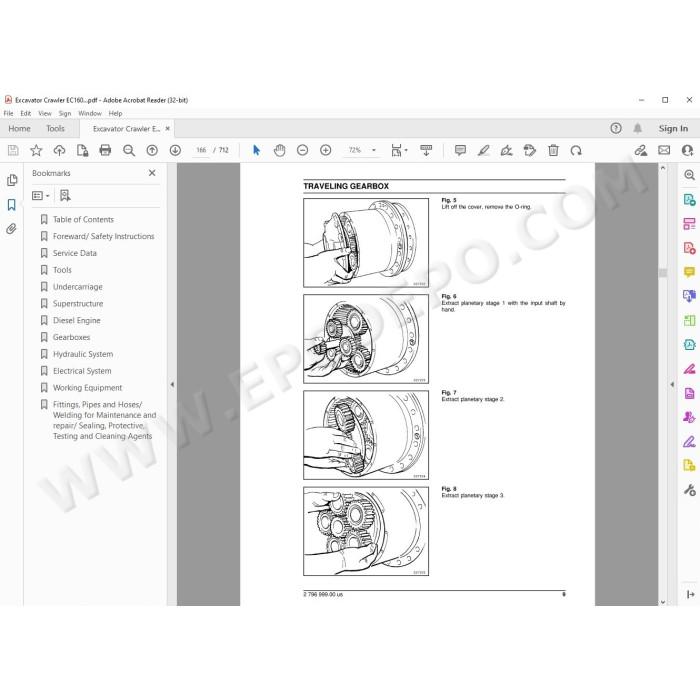The height and width of the screenshot is (700, 700).
Task: Add a sticky note comment
Action: 460,150
